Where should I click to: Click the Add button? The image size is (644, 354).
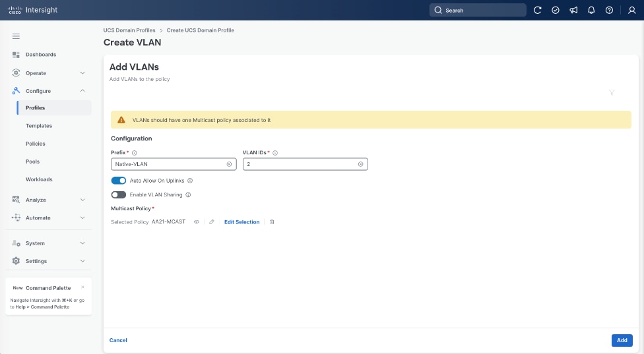tap(622, 340)
